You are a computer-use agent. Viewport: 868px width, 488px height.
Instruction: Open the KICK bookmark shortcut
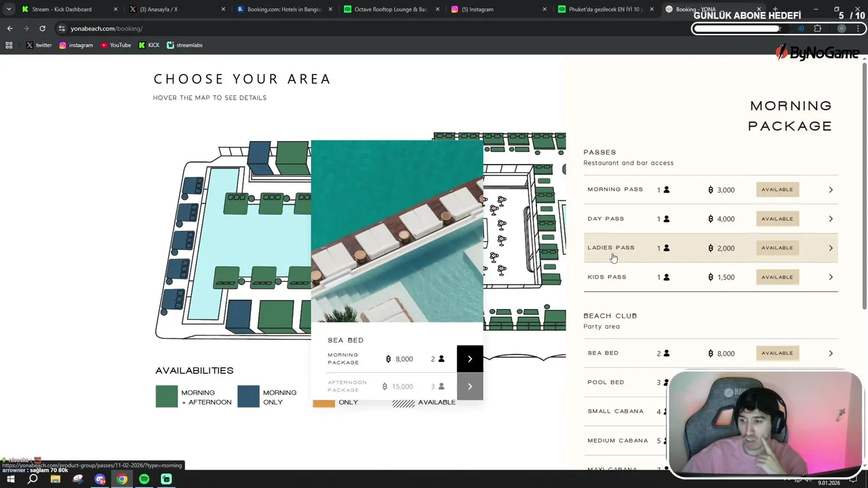149,45
